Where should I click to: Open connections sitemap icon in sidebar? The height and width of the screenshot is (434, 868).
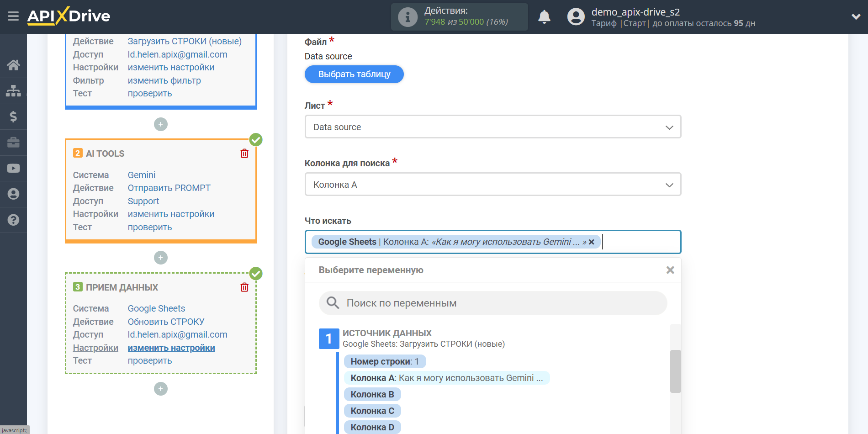[13, 91]
